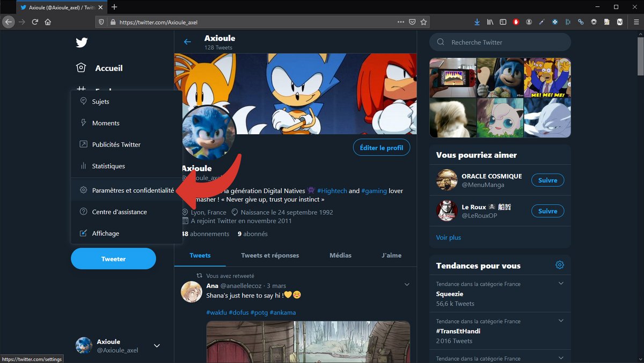
Task: Open the ME! ME! ME! Simpsons thumbnail
Action: 547,77
